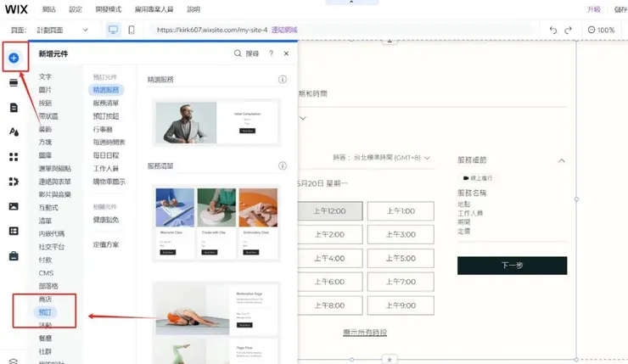Open the business briefcase icon in sidebar

(14, 256)
